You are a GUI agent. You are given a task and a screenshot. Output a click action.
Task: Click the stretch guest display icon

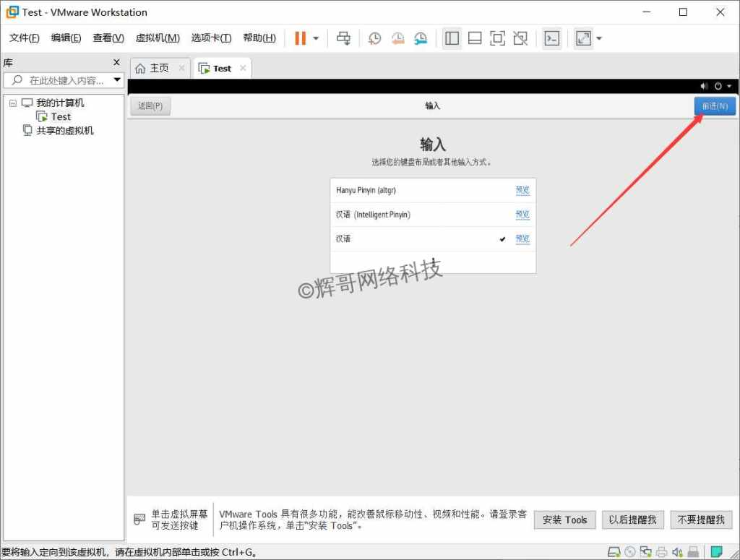point(583,38)
